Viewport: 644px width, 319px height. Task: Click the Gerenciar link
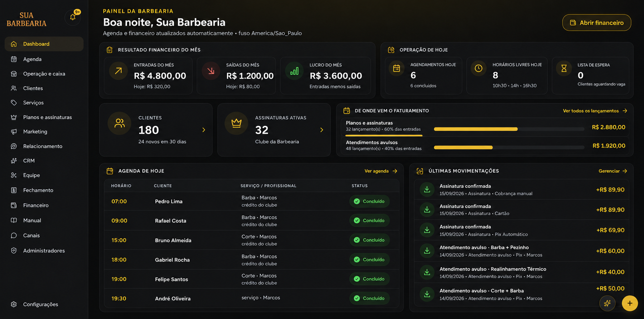coord(613,171)
